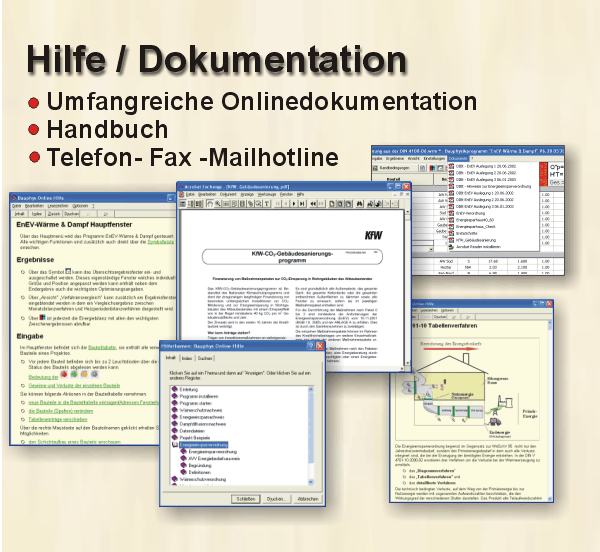Open link Tabelleneinträge verschieben

[x=58, y=419]
